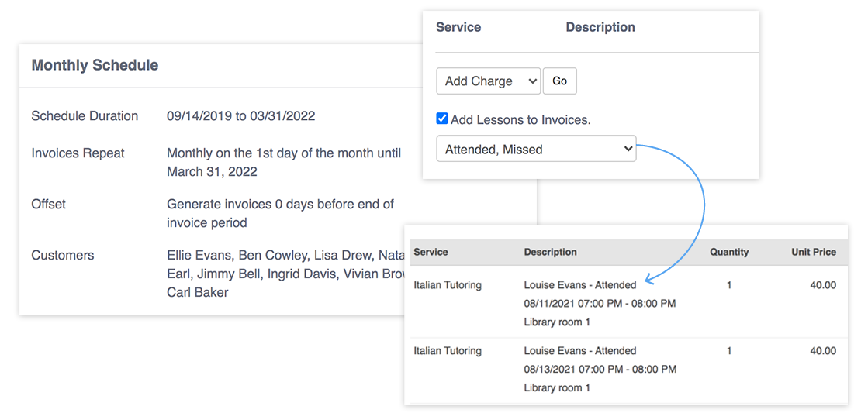868x420 pixels.
Task: Click the Schedule Duration date range
Action: [240, 116]
